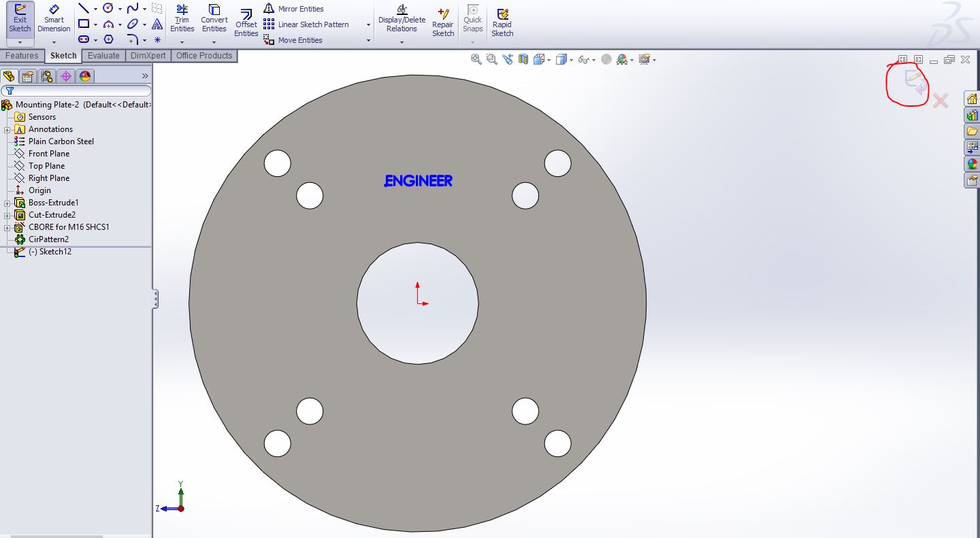Open Design Library task pane

coord(972,115)
